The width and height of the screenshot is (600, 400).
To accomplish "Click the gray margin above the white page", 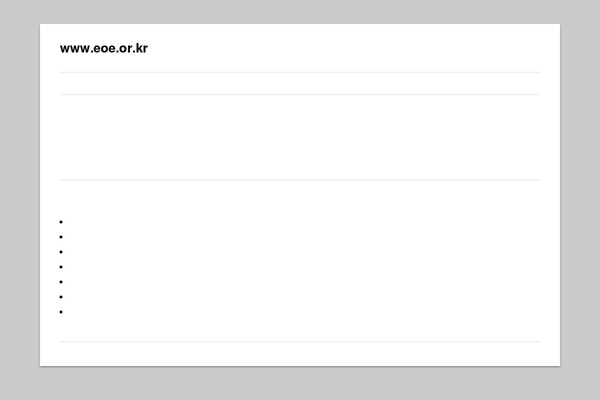I will pos(300,11).
